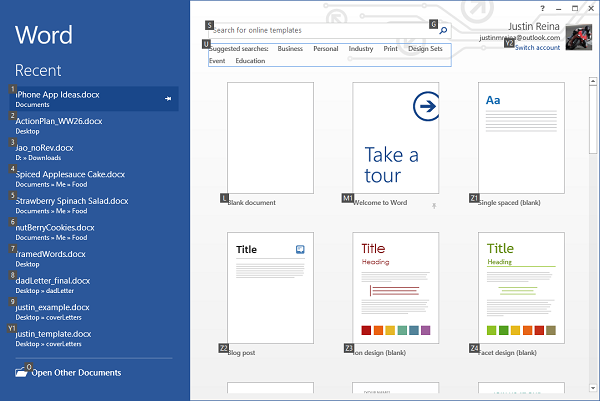Open Help with the question mark icon
600x401 pixels.
[542, 8]
